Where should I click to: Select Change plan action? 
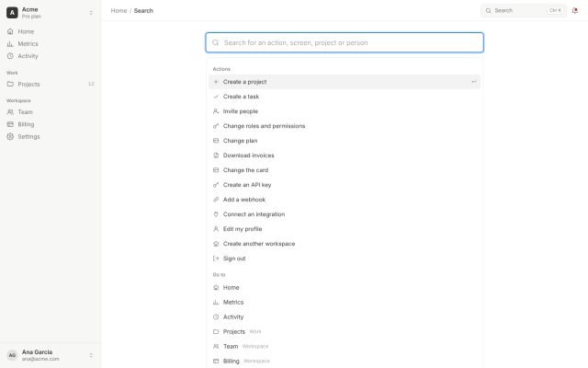point(345,141)
